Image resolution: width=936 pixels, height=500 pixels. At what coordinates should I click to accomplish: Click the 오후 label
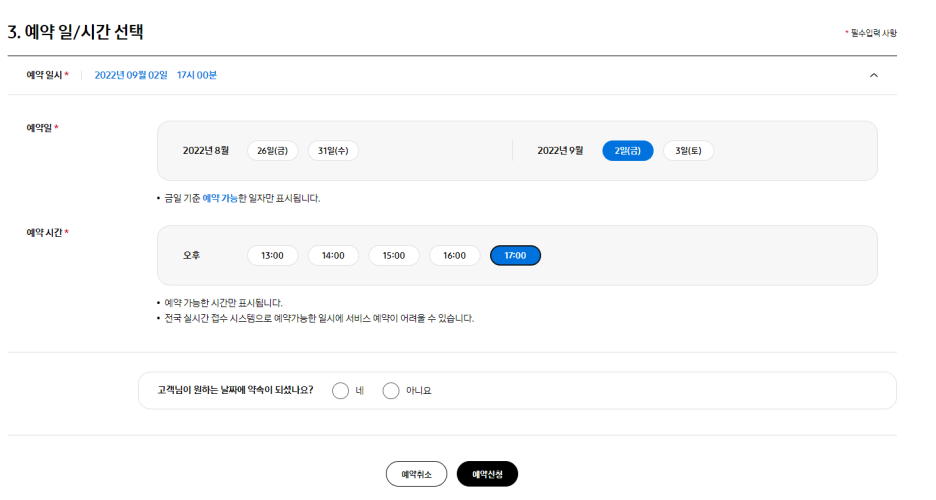click(192, 255)
